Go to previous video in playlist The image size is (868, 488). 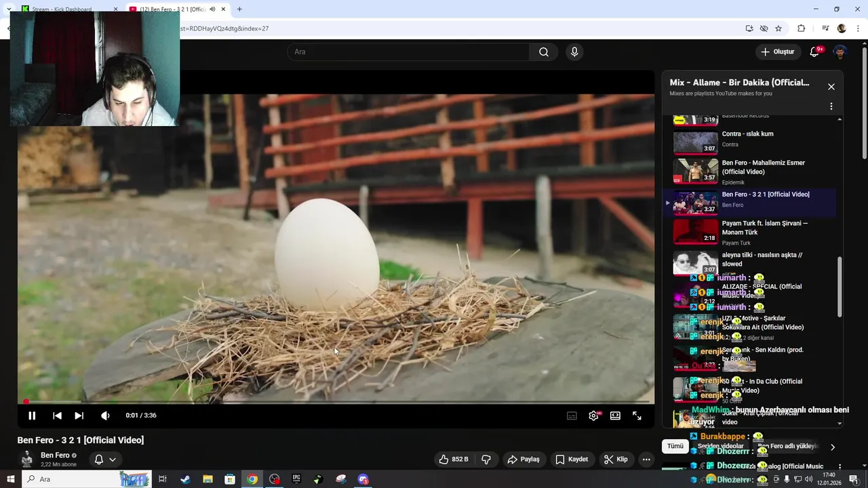(x=57, y=415)
